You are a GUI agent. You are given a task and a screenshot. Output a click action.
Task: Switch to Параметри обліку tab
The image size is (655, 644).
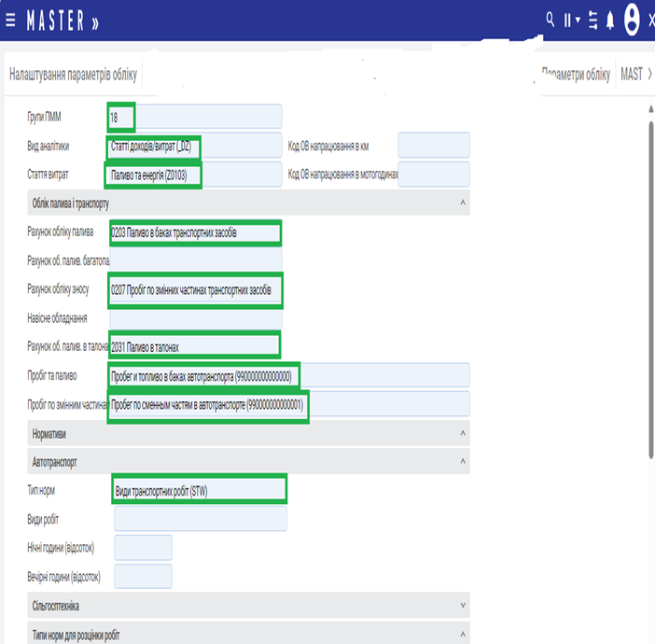577,75
